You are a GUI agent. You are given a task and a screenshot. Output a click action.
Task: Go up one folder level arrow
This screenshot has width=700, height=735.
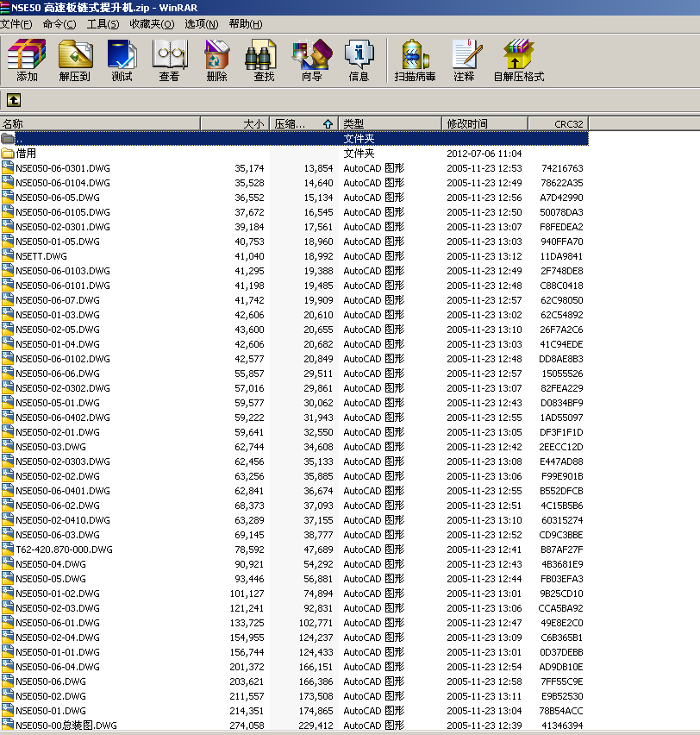(14, 100)
